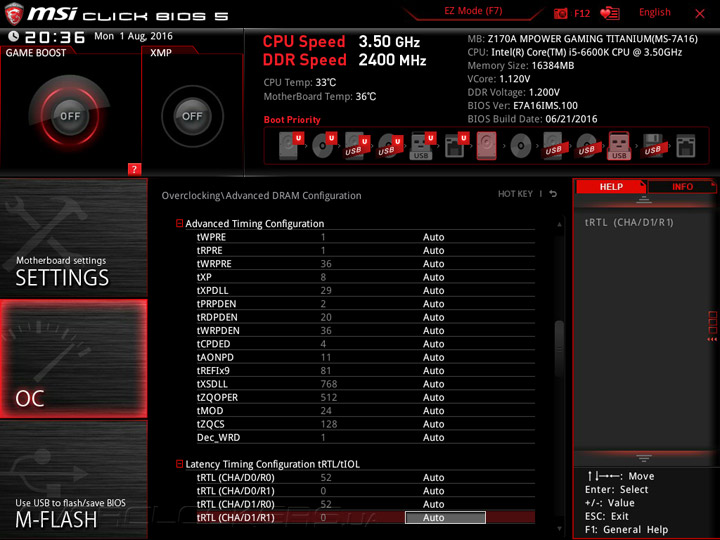
Task: Select the highlighted legacy hard disk boot icon
Action: [x=487, y=146]
